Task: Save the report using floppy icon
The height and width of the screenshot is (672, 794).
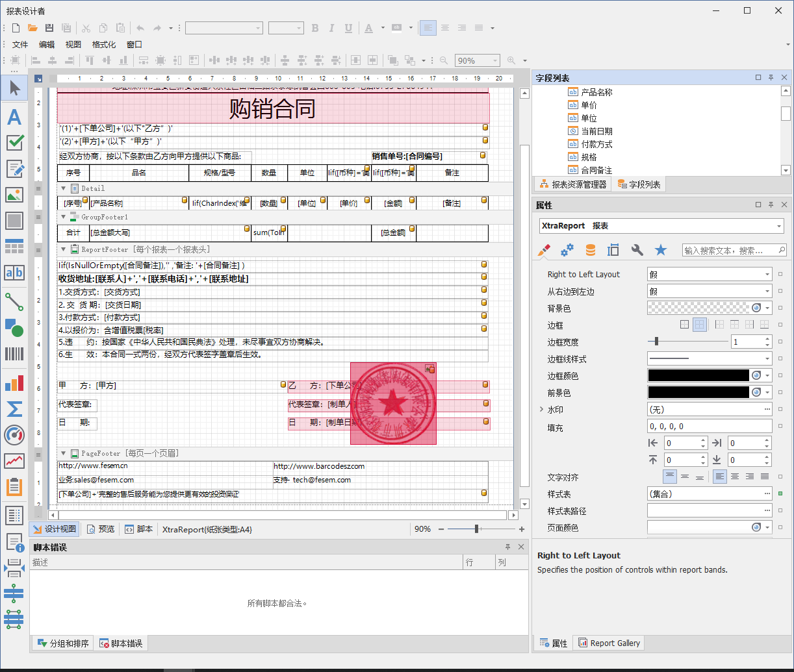Action: [x=49, y=28]
